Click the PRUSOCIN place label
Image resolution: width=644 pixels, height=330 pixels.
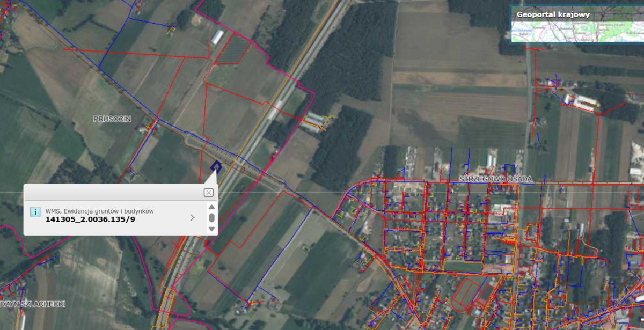[x=112, y=118]
